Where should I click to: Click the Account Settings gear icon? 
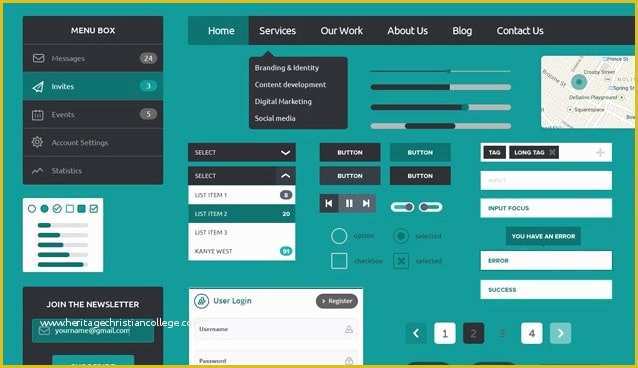37,142
